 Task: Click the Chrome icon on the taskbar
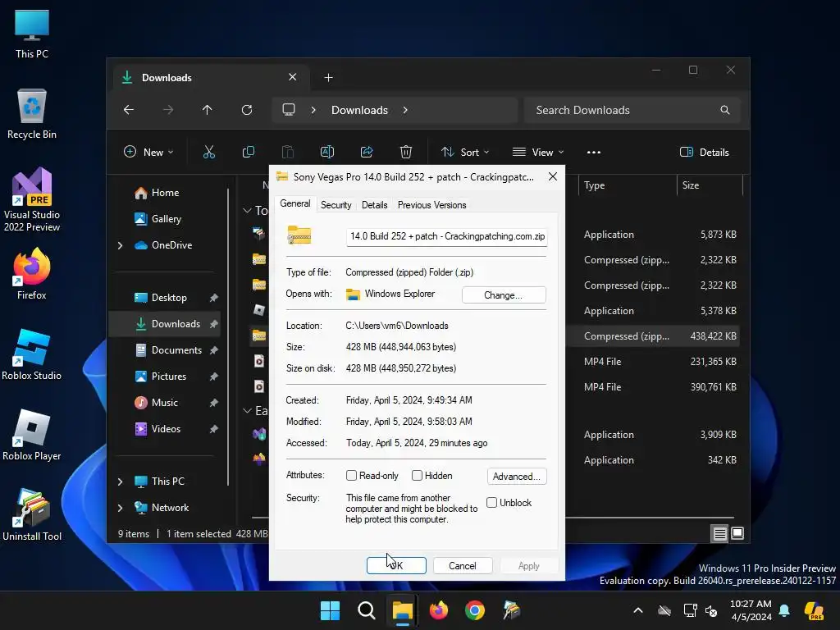pos(475,610)
